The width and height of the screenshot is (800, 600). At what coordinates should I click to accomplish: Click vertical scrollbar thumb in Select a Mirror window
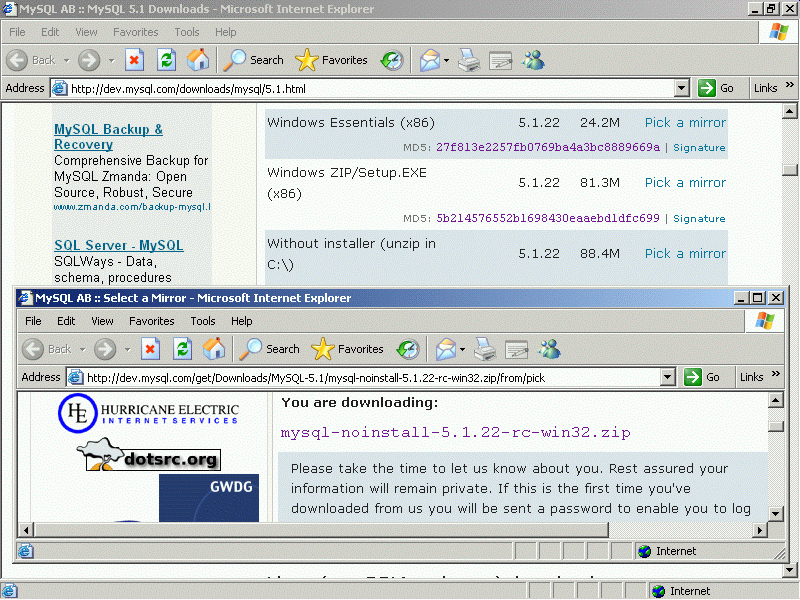(x=776, y=427)
